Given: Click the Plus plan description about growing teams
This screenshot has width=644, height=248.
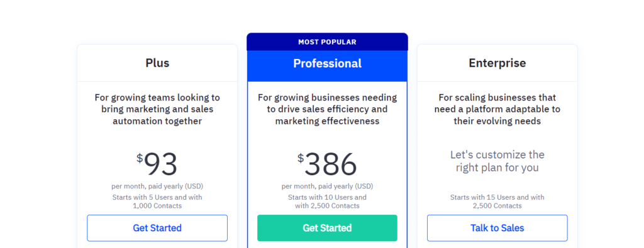Looking at the screenshot, I should pos(157,109).
